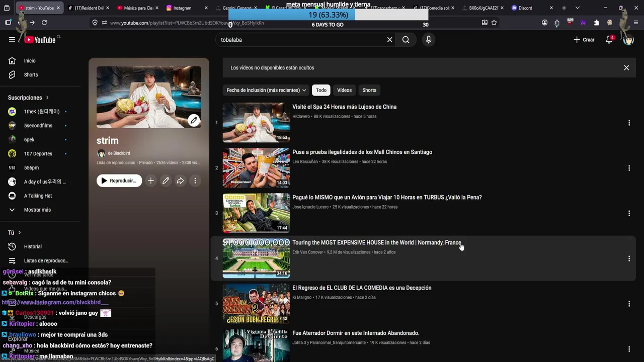
Task: Open Mall Chinos en Santiago thumbnail
Action: pos(256,167)
